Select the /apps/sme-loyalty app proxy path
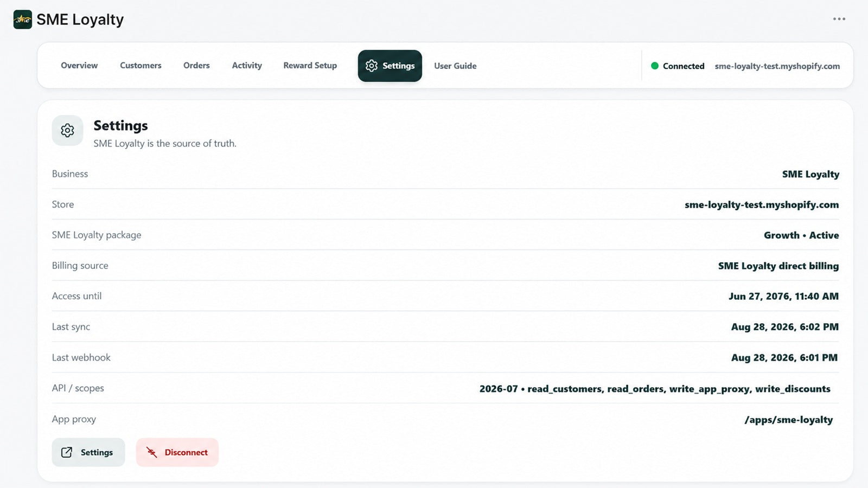Screen dimensions: 868x488 (788, 420)
